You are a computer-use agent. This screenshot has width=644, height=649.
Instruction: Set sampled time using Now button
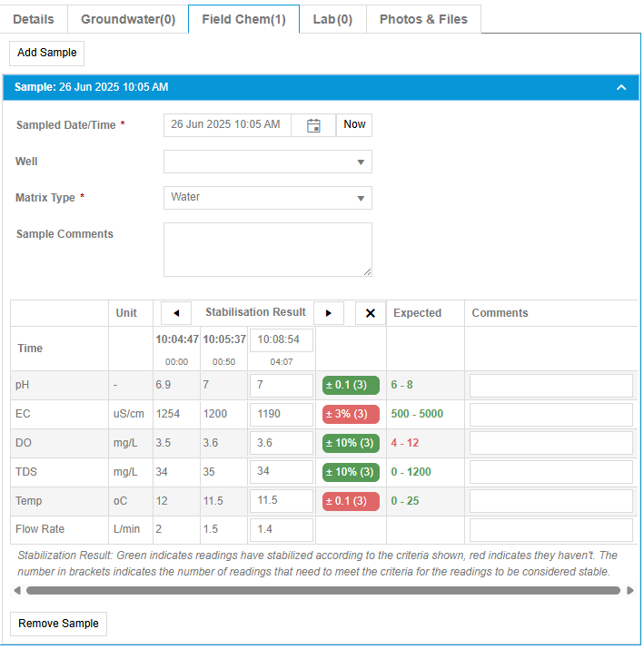coord(354,124)
